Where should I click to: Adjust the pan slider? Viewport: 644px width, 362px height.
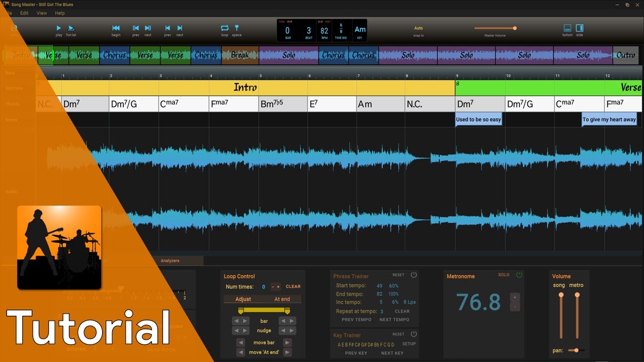pos(576,350)
